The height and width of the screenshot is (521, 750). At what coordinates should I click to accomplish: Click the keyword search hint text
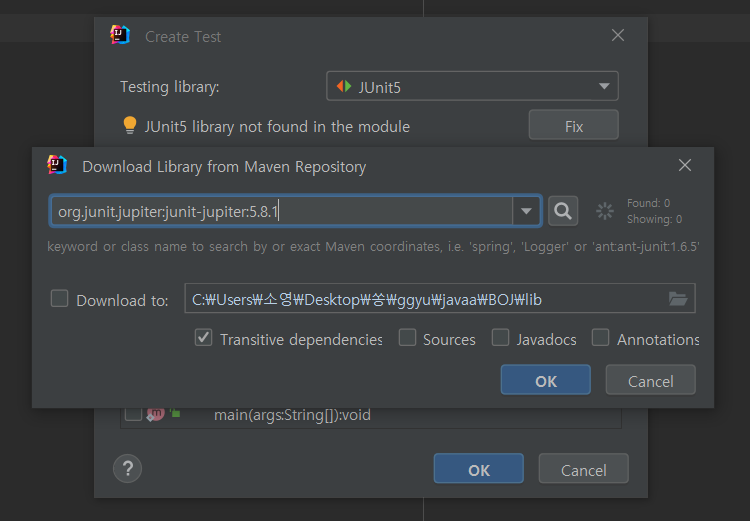(x=373, y=246)
